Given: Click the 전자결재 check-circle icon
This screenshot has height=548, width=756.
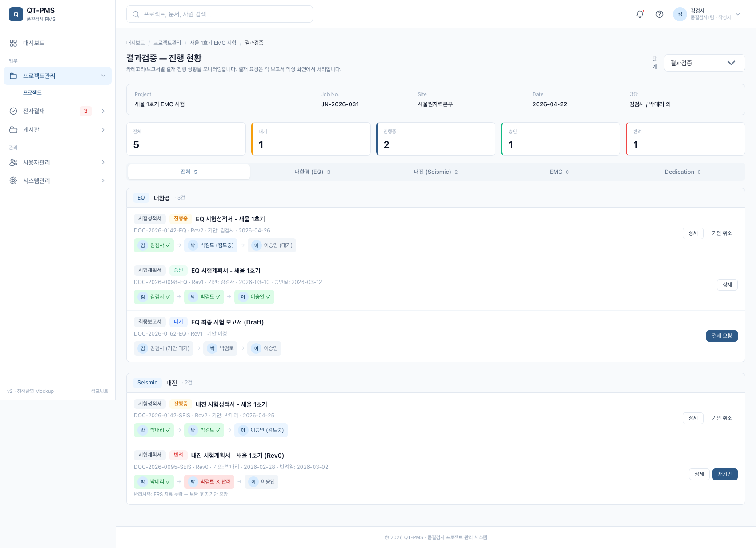Looking at the screenshot, I should click(13, 111).
